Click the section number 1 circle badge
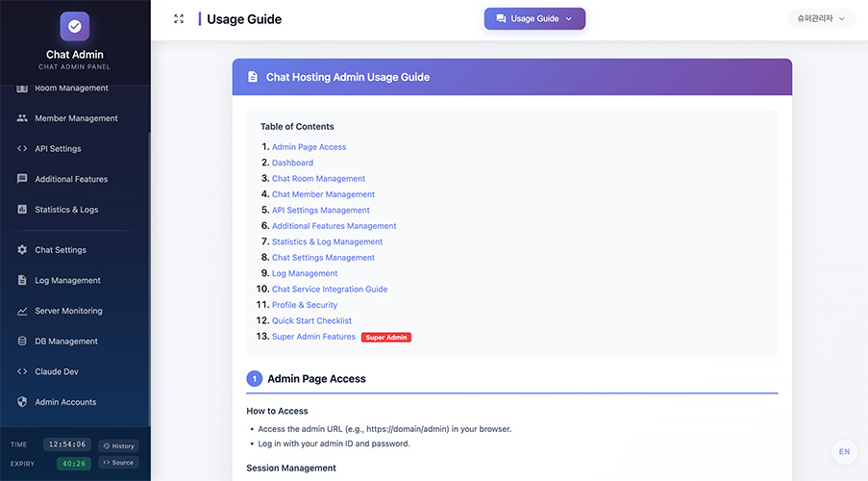Screen dimensions: 868x481 click(254, 379)
